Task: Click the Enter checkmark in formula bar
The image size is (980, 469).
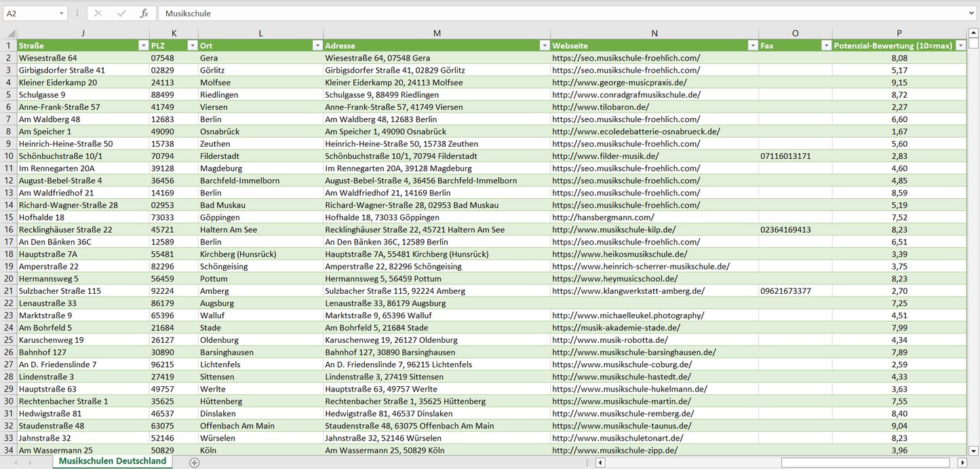Action: pos(121,14)
